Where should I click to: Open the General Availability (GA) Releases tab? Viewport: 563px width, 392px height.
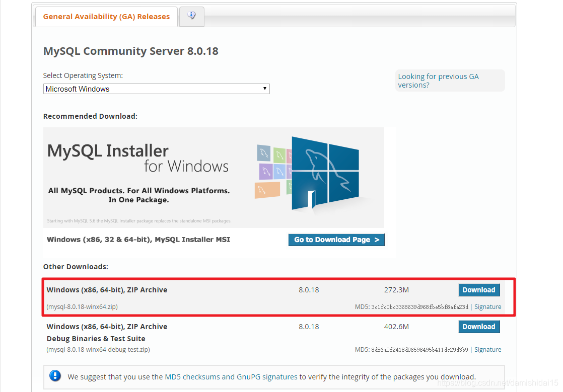[106, 17]
